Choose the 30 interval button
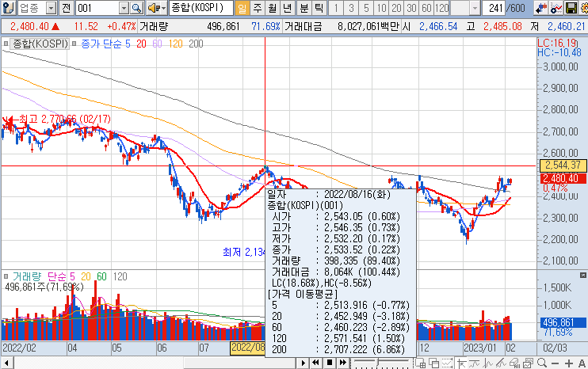The image size is (588, 369). (411, 8)
